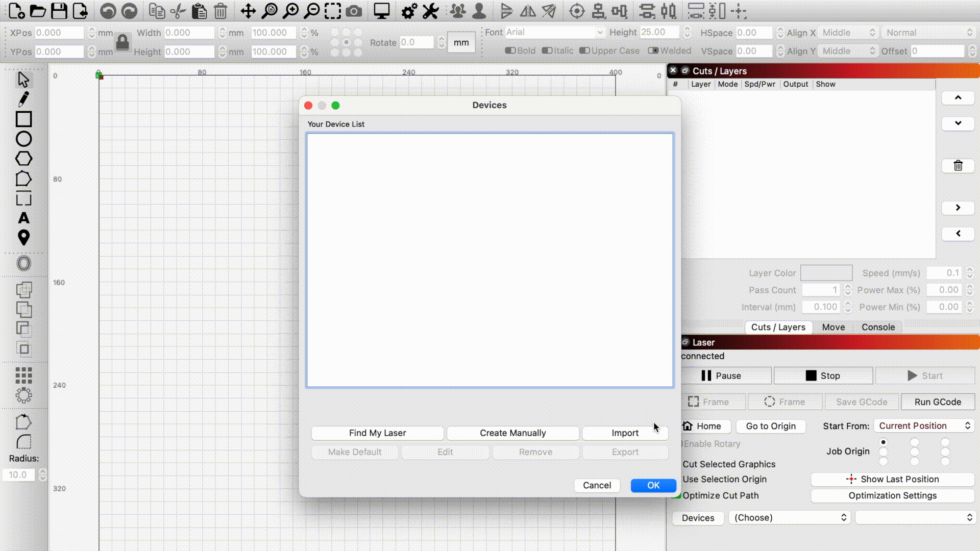980x551 pixels.
Task: Move layer down with chevron arrow
Action: tap(958, 123)
